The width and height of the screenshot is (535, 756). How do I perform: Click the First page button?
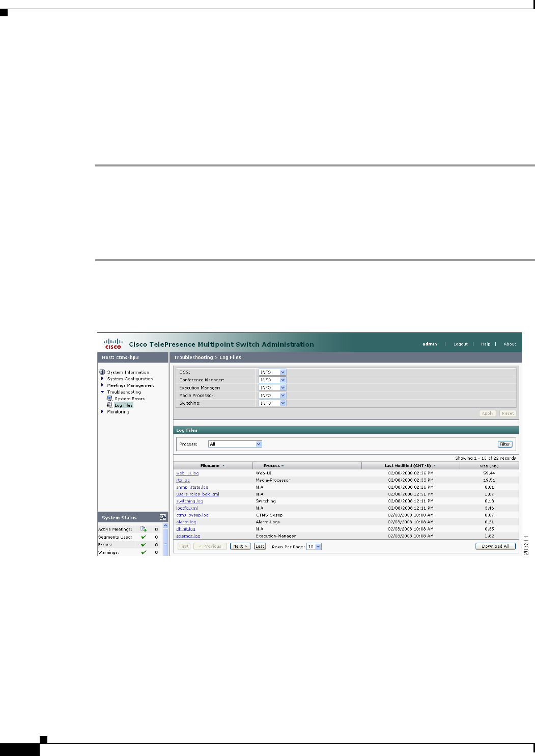click(184, 546)
